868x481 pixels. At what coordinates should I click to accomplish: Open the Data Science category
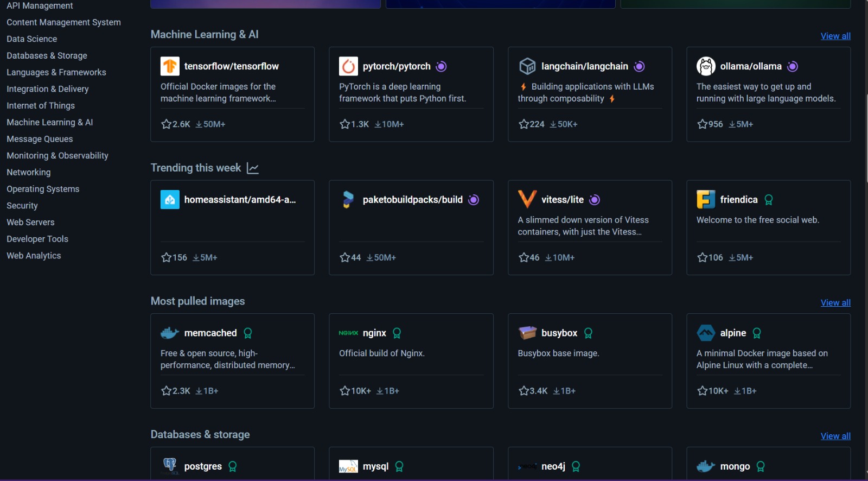click(31, 39)
